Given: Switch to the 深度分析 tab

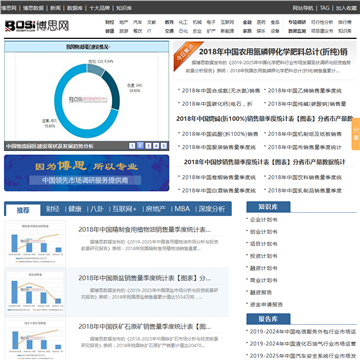Looking at the screenshot, I should [x=212, y=209].
